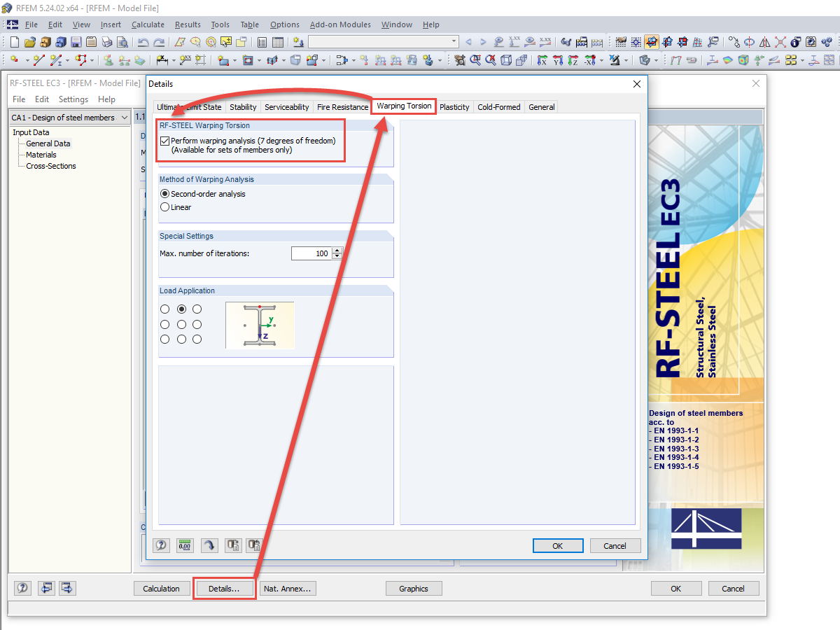840x630 pixels.
Task: Uncheck Perform warping analysis checkbox
Action: (164, 141)
